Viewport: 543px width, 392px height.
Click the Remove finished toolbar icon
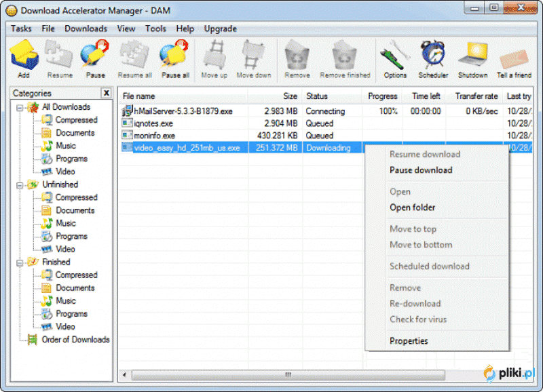coord(345,59)
